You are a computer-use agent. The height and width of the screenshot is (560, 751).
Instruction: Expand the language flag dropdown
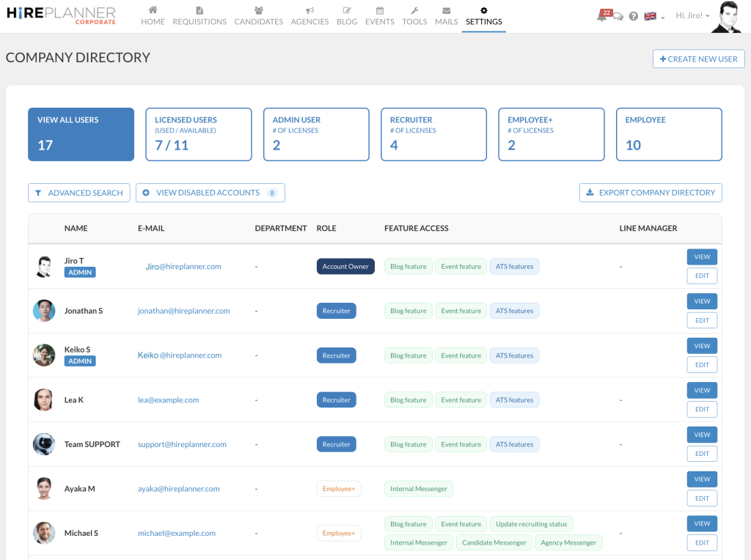[653, 16]
